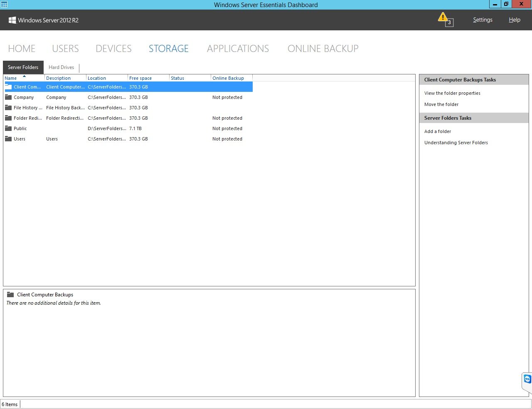Click Not protected status for Folder Redirection
This screenshot has height=409, width=532.
pyautogui.click(x=227, y=118)
